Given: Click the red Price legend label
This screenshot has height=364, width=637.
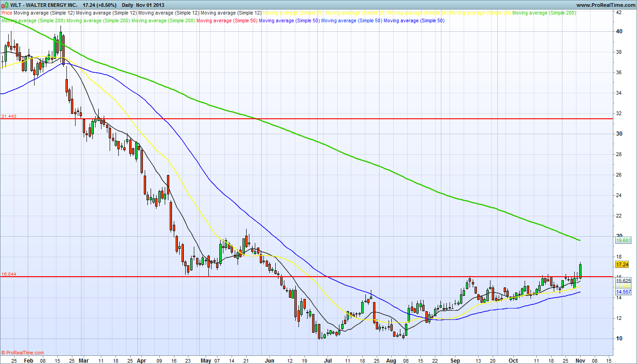Looking at the screenshot, I should pyautogui.click(x=7, y=13).
